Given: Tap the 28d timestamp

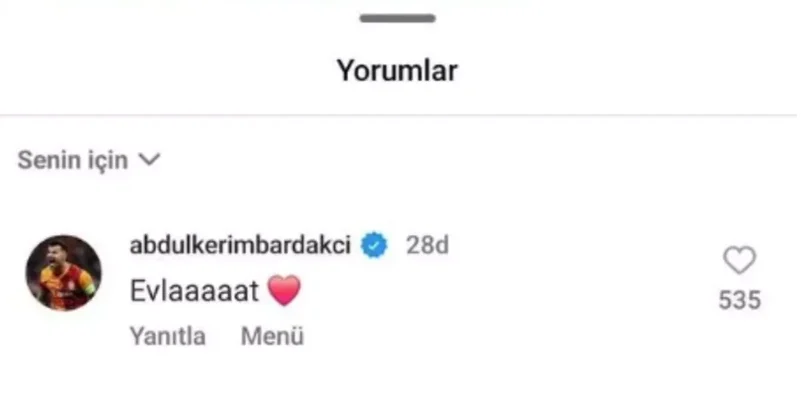Looking at the screenshot, I should (x=427, y=245).
